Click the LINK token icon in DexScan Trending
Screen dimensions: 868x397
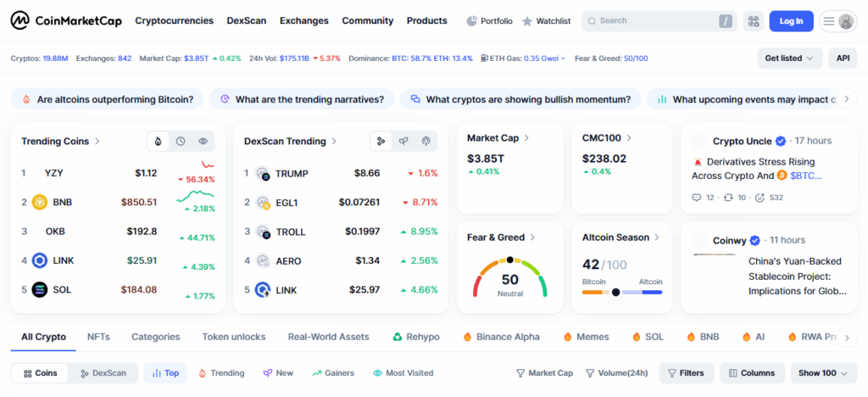263,289
